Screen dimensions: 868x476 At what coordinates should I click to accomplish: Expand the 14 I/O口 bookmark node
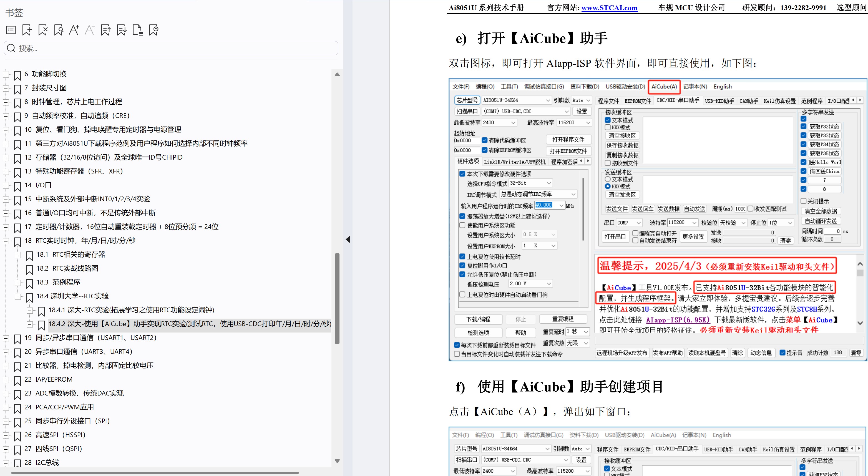click(x=6, y=186)
